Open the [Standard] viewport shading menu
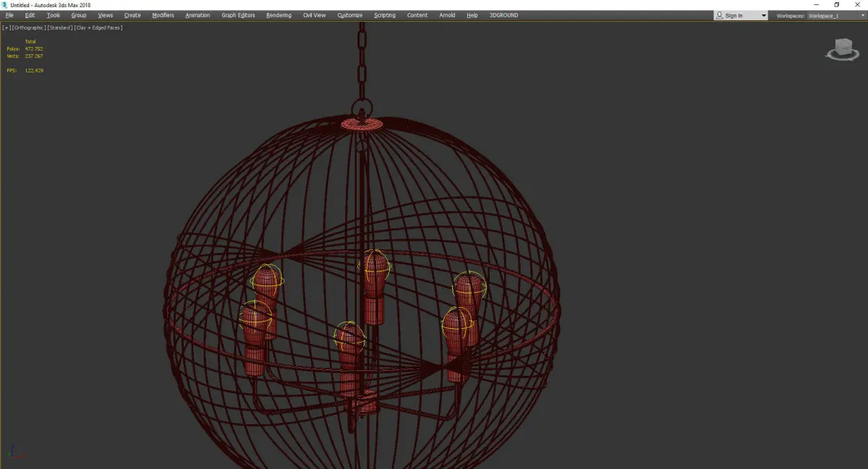Viewport: 868px width, 469px height. tap(60, 27)
